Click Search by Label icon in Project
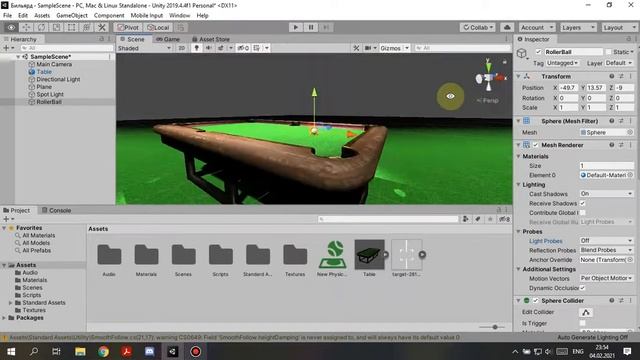 point(478,219)
